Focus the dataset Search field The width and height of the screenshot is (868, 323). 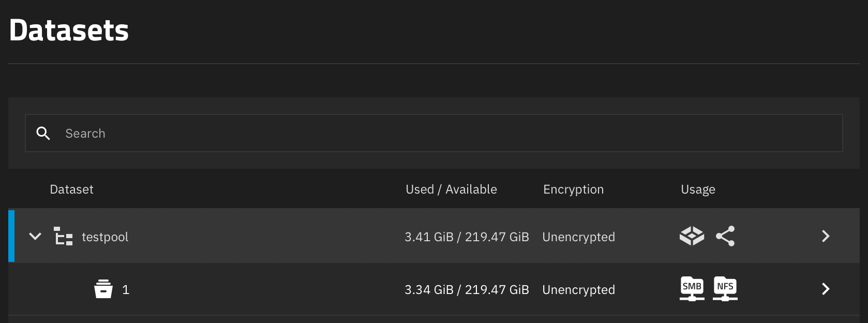(445, 134)
